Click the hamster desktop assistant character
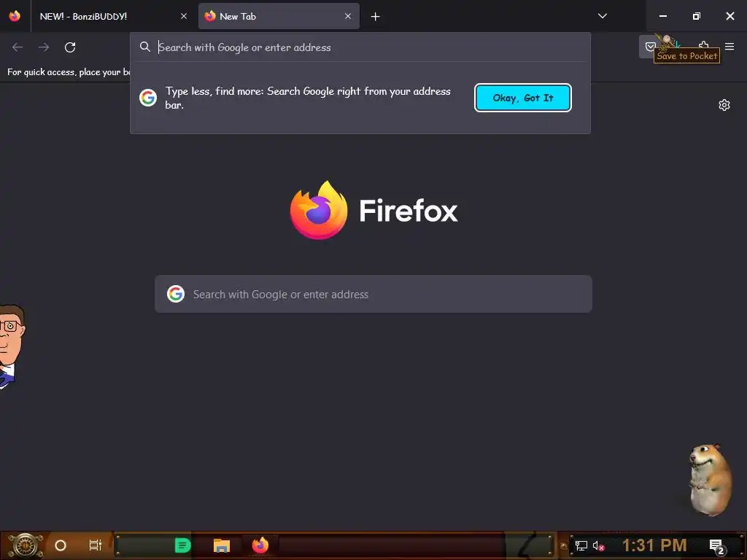The image size is (747, 560). click(711, 478)
